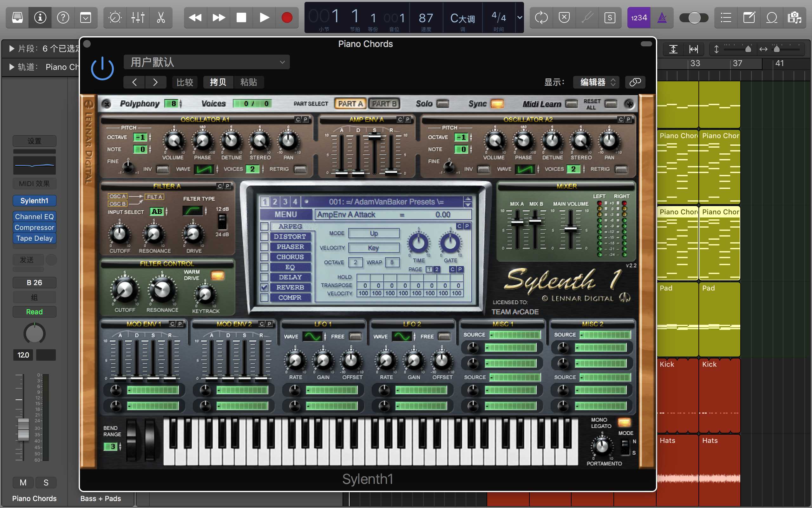812x508 pixels.
Task: Enable the ARPEG checkbox
Action: (265, 226)
